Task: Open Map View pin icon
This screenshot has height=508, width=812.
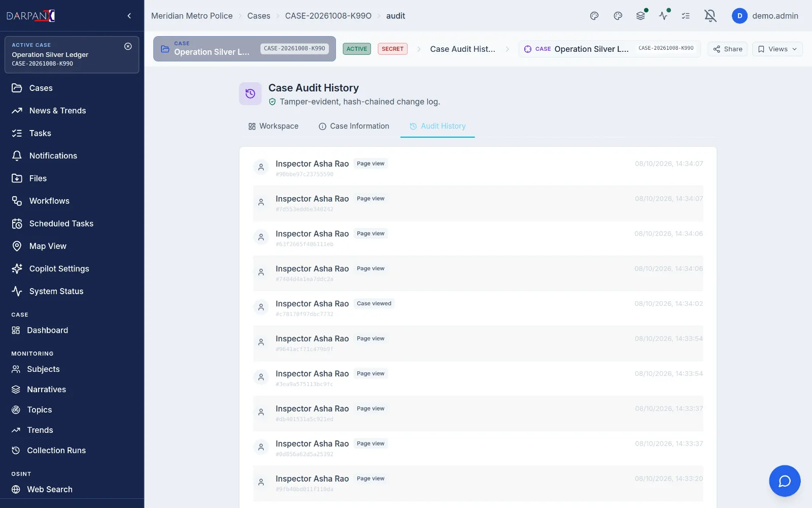Action: pyautogui.click(x=17, y=246)
